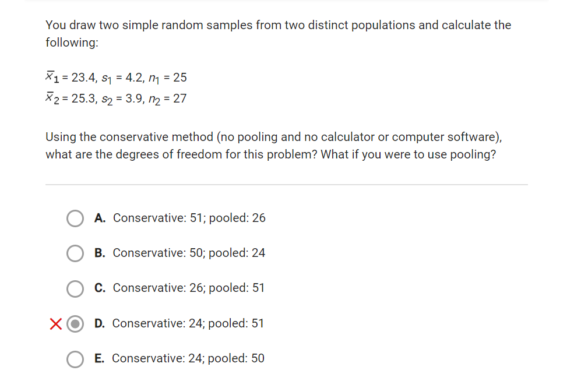The image size is (588, 388).
Task: Select option text 'Conservative: 26; pooled: 51'
Action: point(189,288)
